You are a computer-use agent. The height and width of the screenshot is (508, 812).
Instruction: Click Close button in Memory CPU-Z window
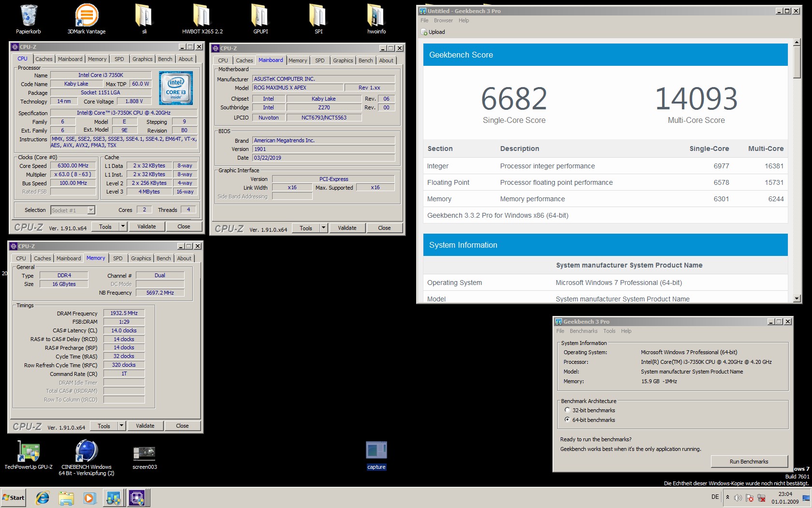point(182,426)
